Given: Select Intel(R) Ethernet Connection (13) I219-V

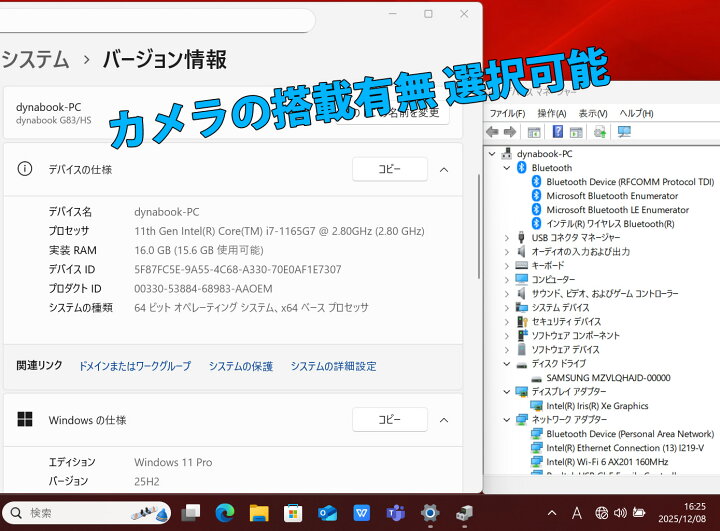Looking at the screenshot, I should coord(624,448).
